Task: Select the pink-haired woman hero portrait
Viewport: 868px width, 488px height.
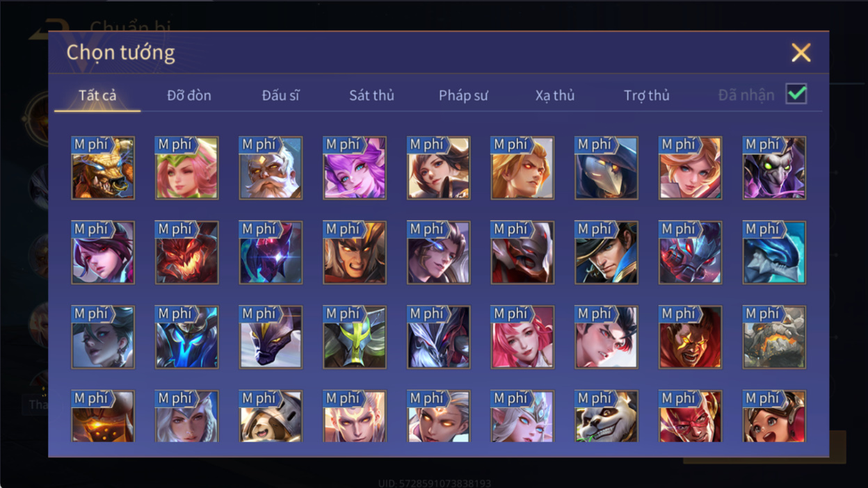Action: pyautogui.click(x=522, y=338)
